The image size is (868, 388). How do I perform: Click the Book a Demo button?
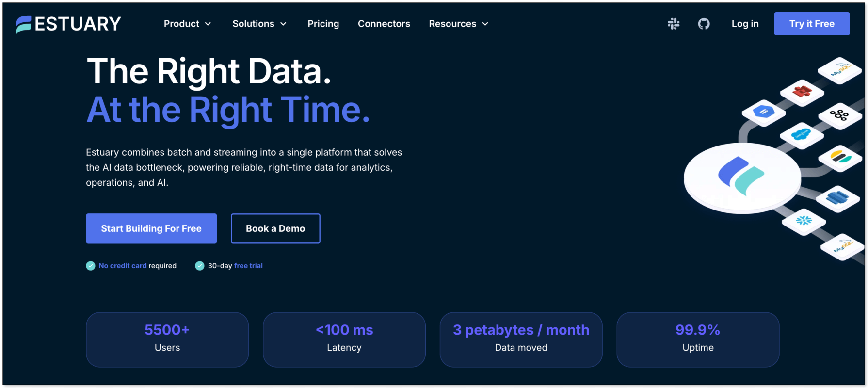pos(275,228)
